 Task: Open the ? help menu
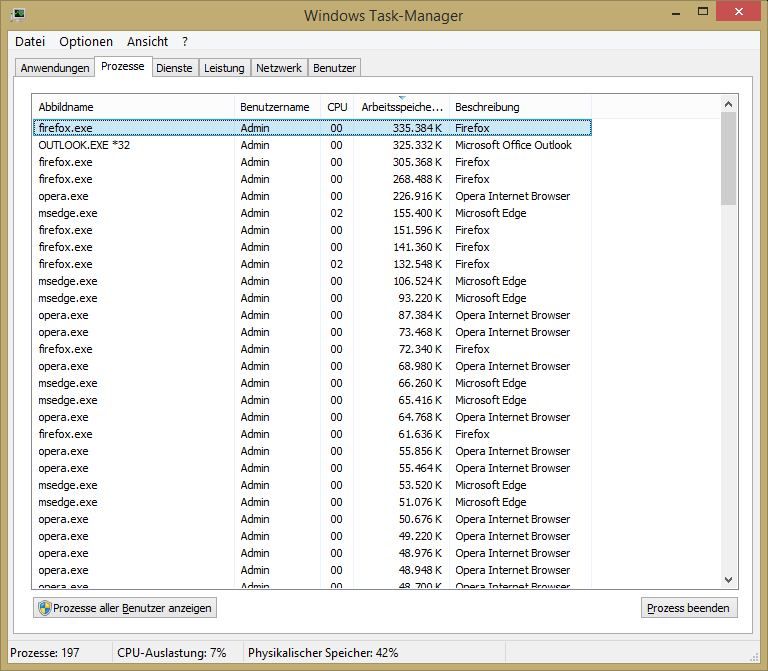185,42
